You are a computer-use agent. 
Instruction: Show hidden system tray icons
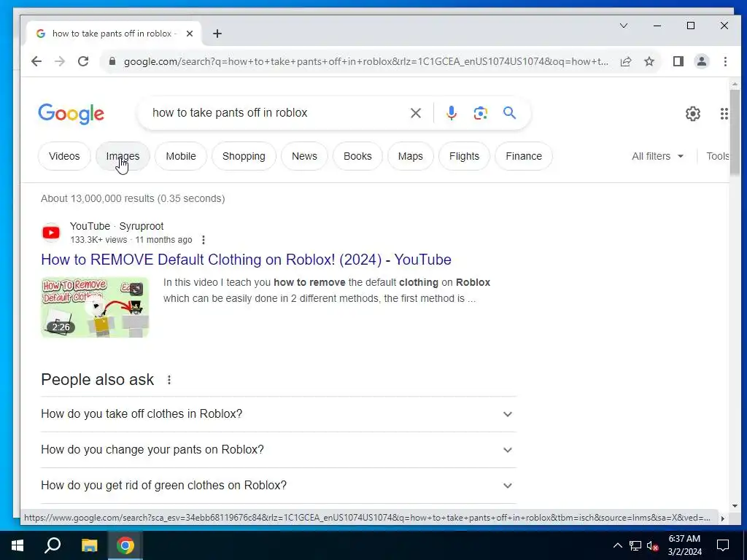[x=617, y=545]
